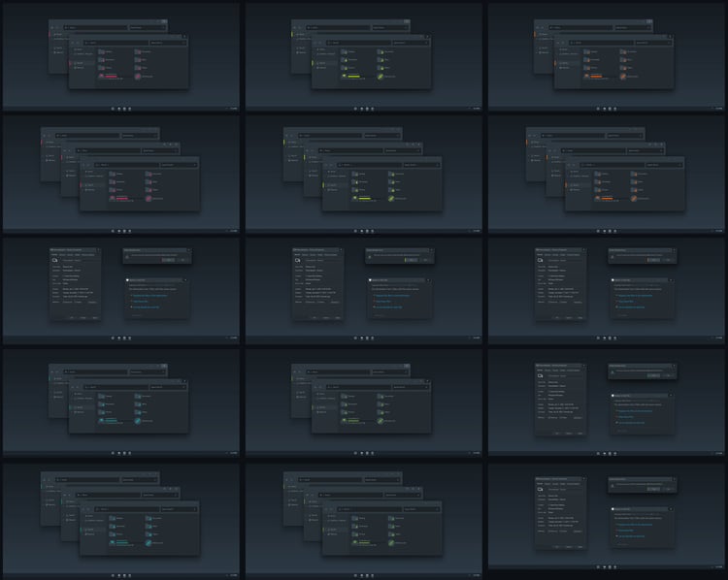Open the pink-accent two-window explorer preview
The image size is (728, 580).
click(121, 56)
